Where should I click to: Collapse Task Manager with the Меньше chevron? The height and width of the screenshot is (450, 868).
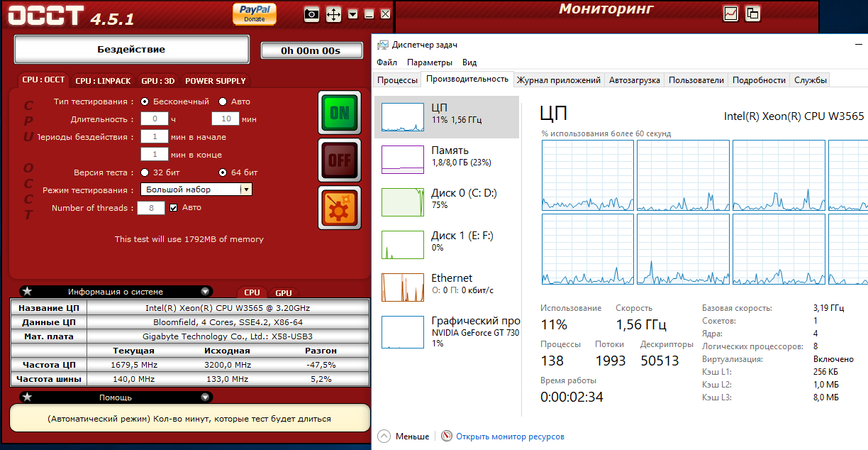coord(384,436)
